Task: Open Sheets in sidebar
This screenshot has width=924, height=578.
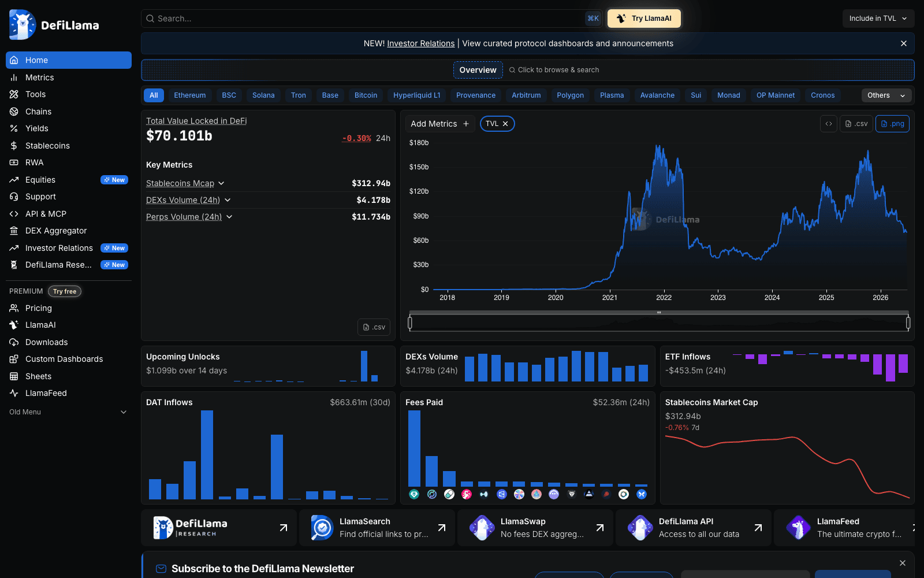Action: 69,376
